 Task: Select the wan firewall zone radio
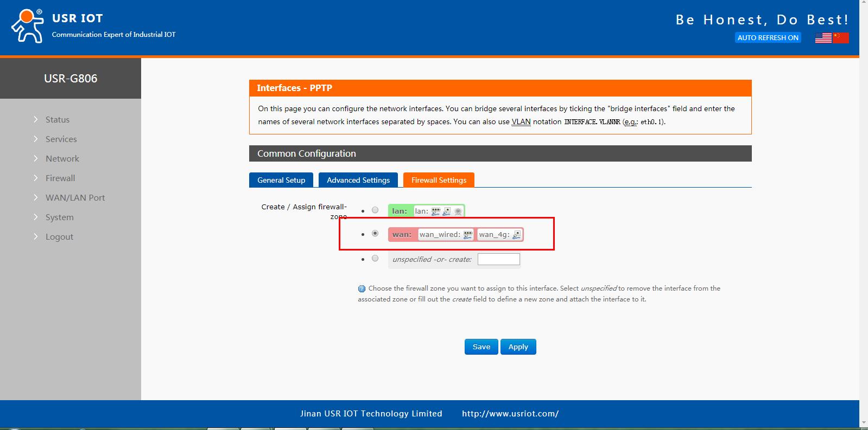tap(375, 233)
